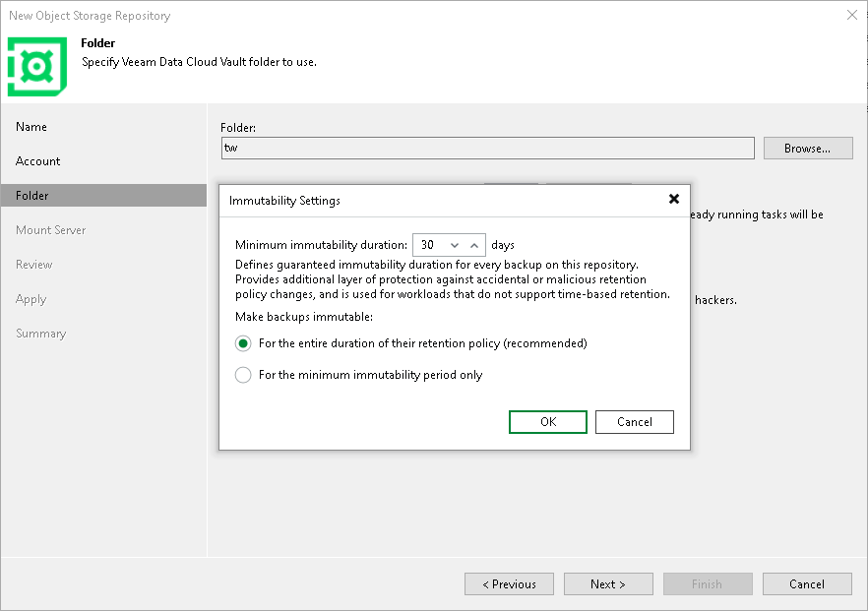Open folder selection via Browse button

[807, 148]
